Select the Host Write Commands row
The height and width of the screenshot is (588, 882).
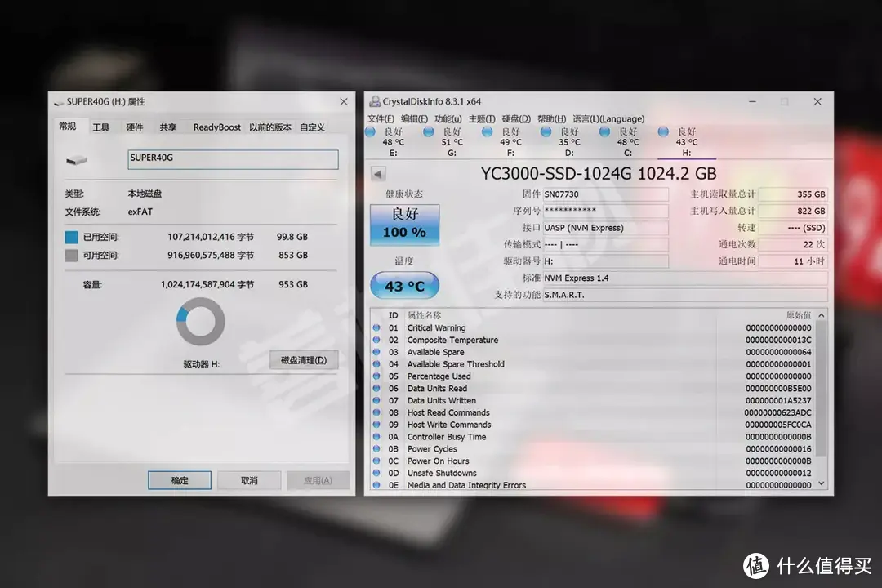click(593, 425)
